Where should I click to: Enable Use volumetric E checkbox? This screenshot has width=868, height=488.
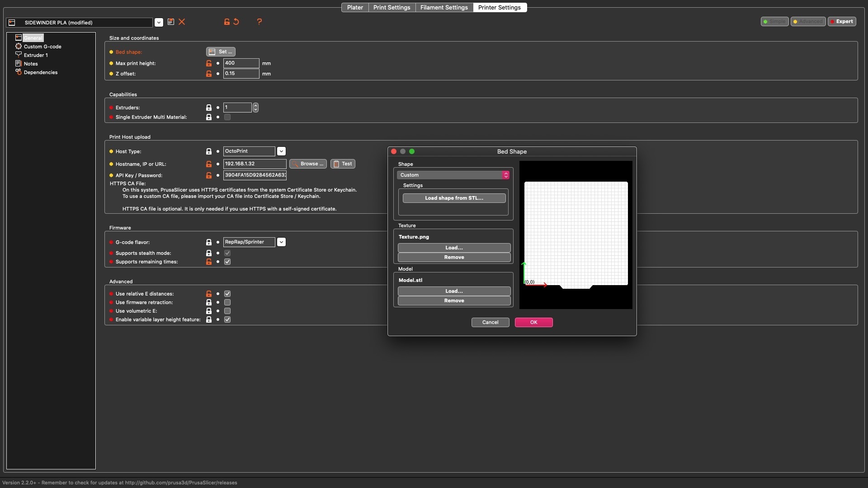coord(227,311)
